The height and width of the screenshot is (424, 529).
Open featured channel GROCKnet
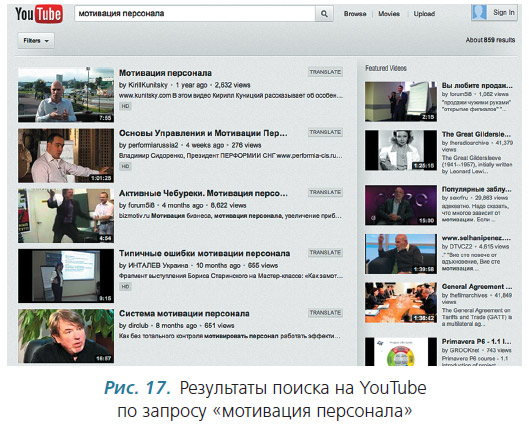click(x=465, y=350)
